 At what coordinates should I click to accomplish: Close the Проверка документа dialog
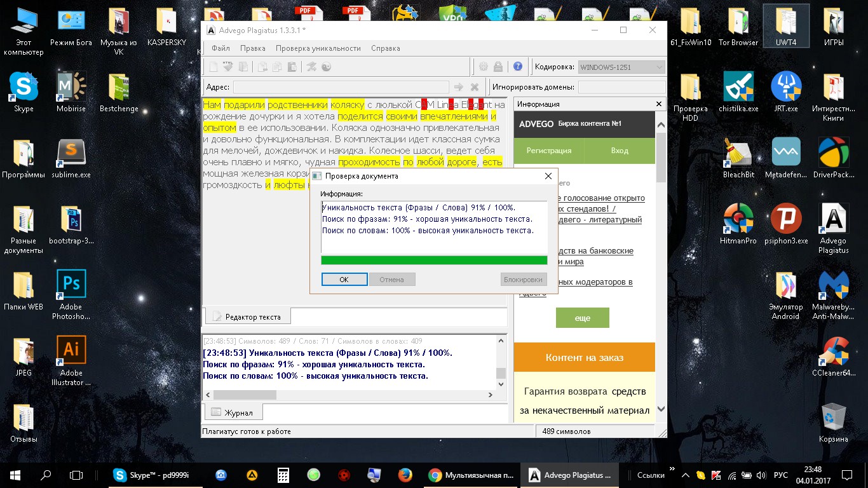pos(548,176)
